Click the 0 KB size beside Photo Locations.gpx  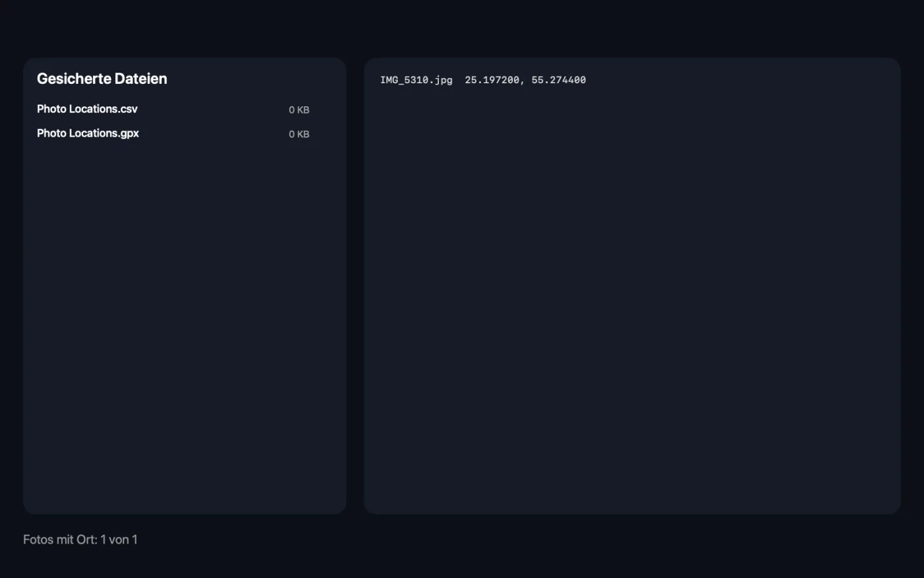[299, 134]
